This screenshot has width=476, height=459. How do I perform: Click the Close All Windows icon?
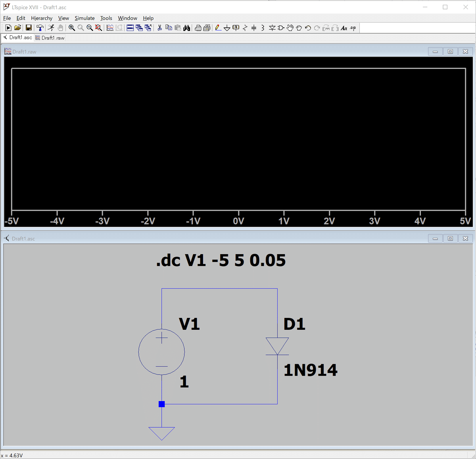click(148, 28)
